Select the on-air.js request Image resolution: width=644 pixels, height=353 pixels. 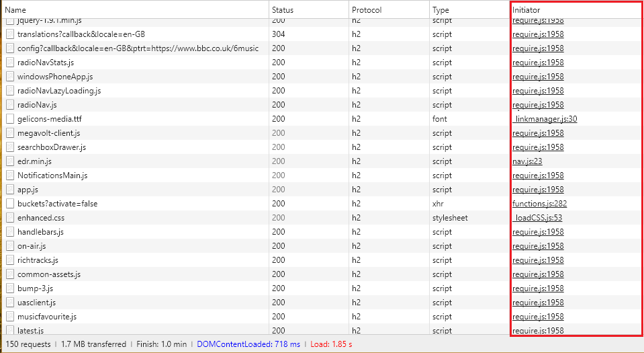point(32,246)
